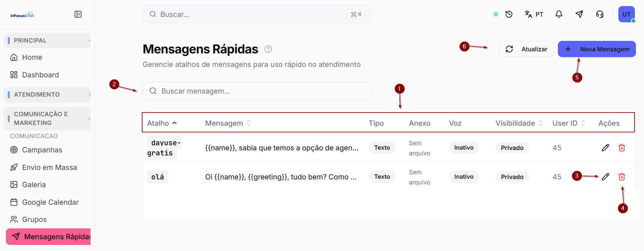Edit the olá message with pencil icon

coord(606,177)
